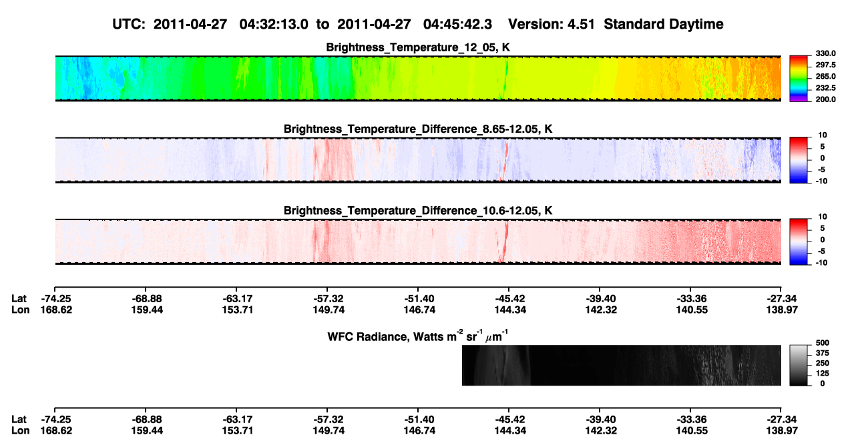This screenshot has width=868, height=445.
Task: Click the 10.6-12.05 difference image strip
Action: click(x=418, y=242)
